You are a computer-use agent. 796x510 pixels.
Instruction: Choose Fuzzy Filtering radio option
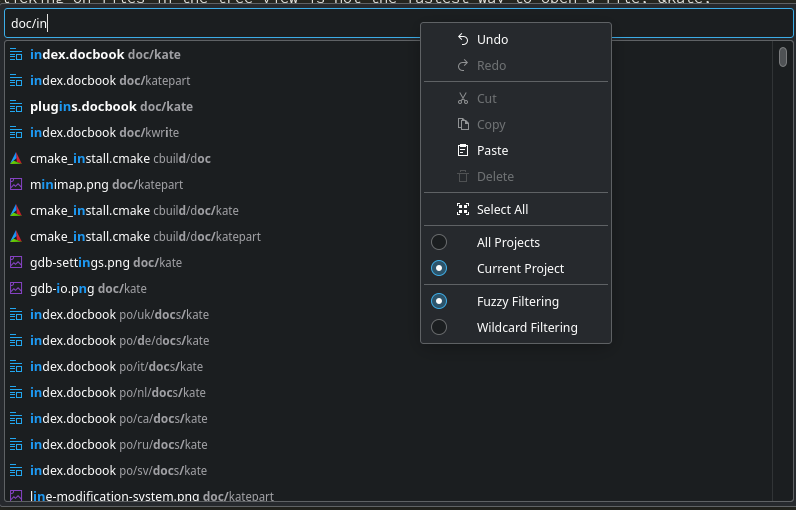pyautogui.click(x=439, y=301)
